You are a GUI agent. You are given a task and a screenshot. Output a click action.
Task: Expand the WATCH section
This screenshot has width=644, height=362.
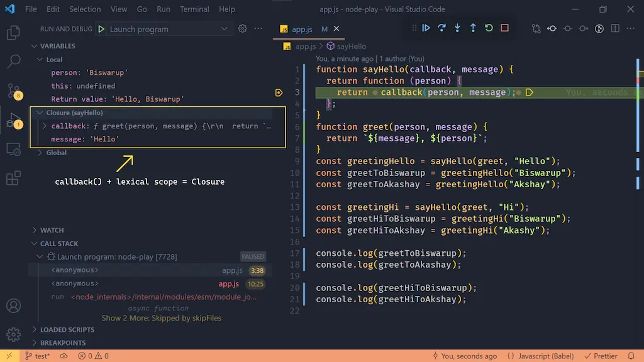pyautogui.click(x=35, y=230)
